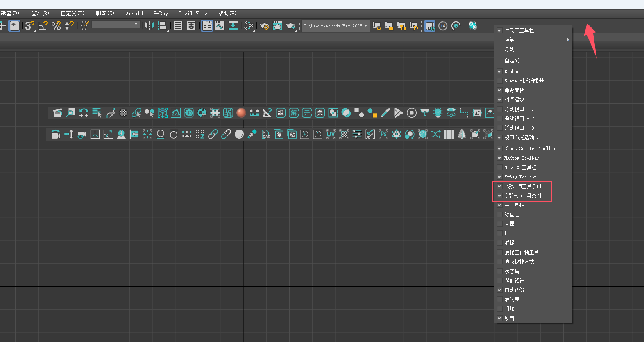The image size is (644, 342).
Task: Click the shuffle random arrows icon
Action: [x=436, y=134]
